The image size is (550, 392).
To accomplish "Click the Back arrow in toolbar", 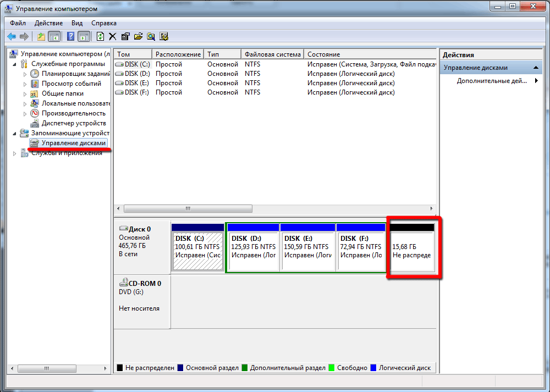I will [x=12, y=36].
